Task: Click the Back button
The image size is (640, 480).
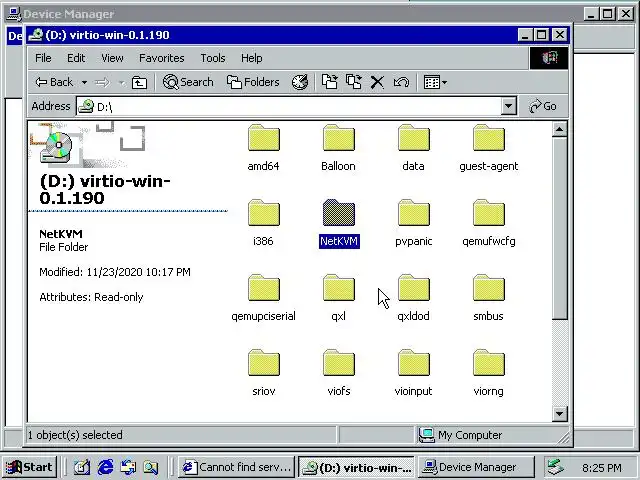Action: [x=54, y=82]
